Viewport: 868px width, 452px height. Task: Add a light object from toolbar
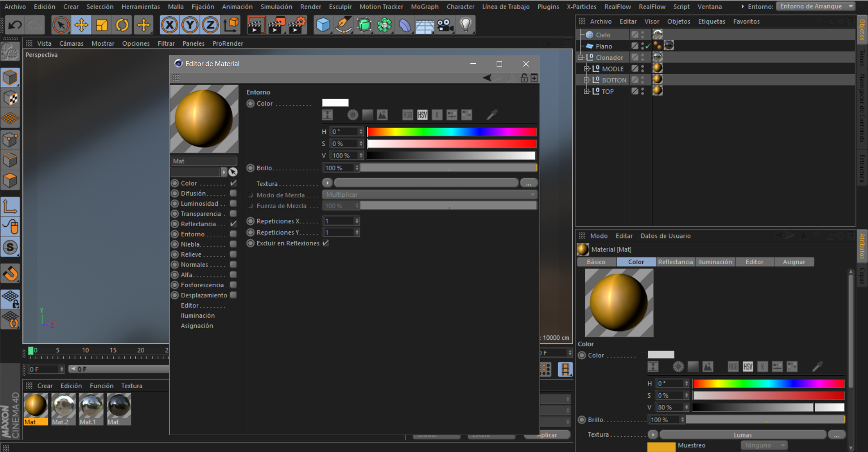465,25
